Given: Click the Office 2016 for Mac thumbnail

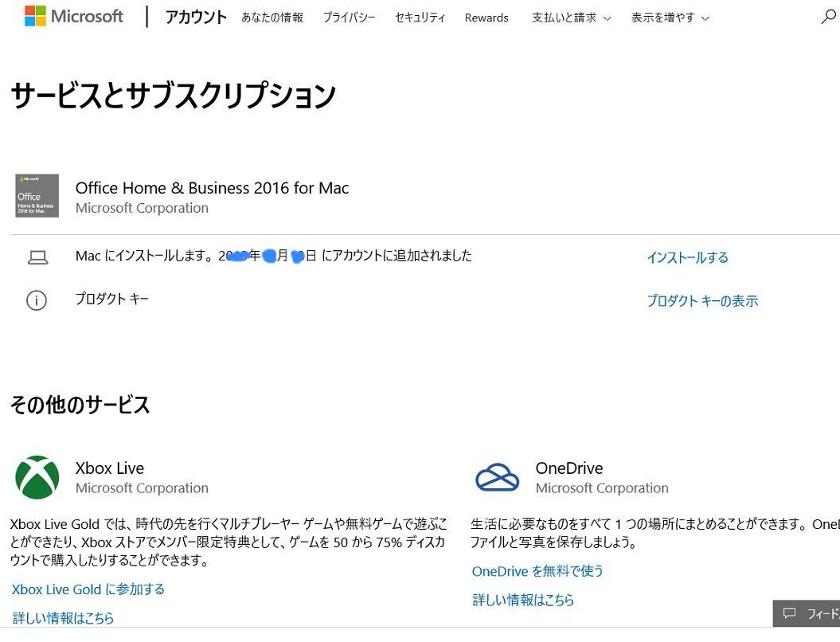Looking at the screenshot, I should click(x=37, y=196).
